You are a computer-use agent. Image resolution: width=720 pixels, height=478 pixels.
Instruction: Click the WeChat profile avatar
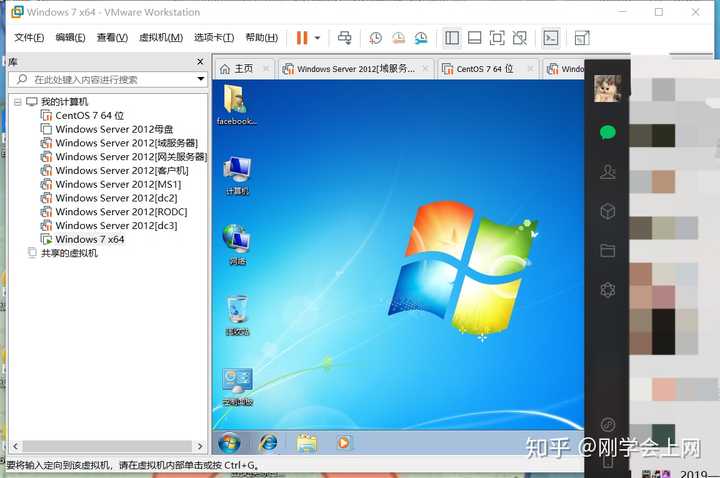[x=608, y=88]
